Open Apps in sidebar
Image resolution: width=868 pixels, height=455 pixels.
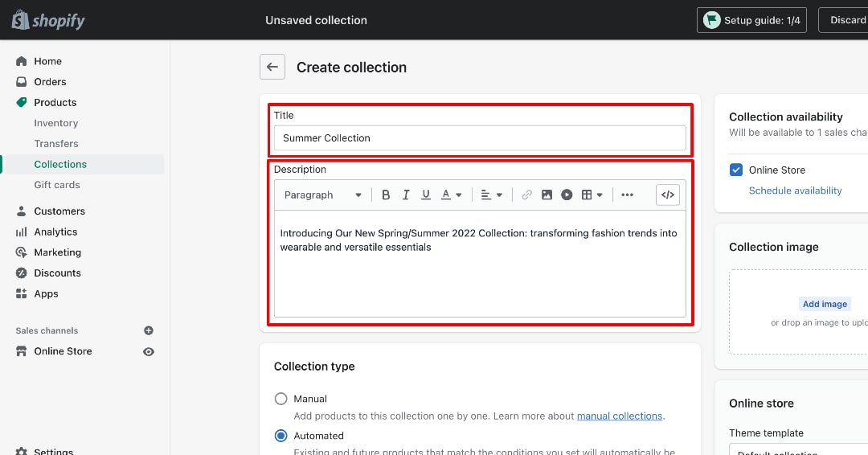tap(46, 294)
